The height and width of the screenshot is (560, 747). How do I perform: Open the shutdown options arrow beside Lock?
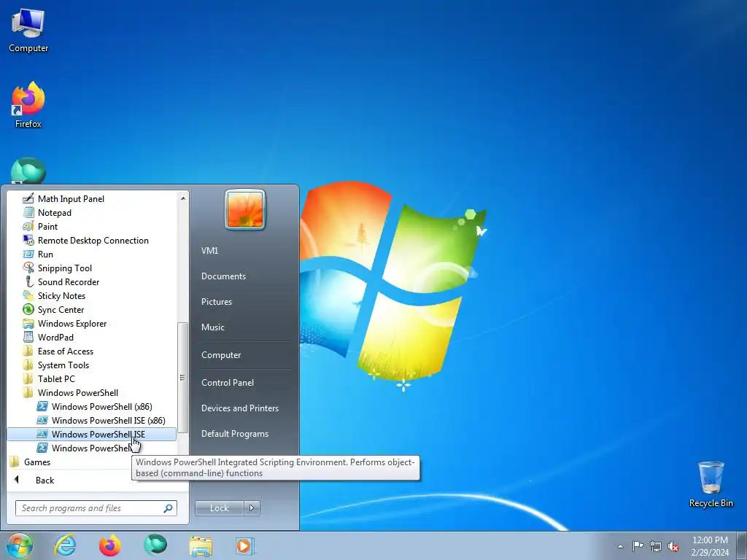click(252, 508)
